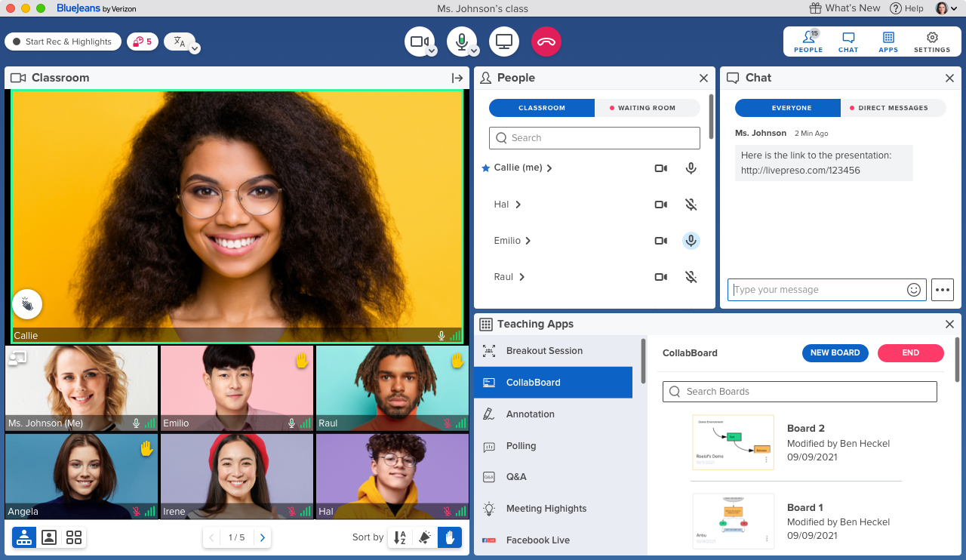Open the Breakout Session tool

(543, 350)
